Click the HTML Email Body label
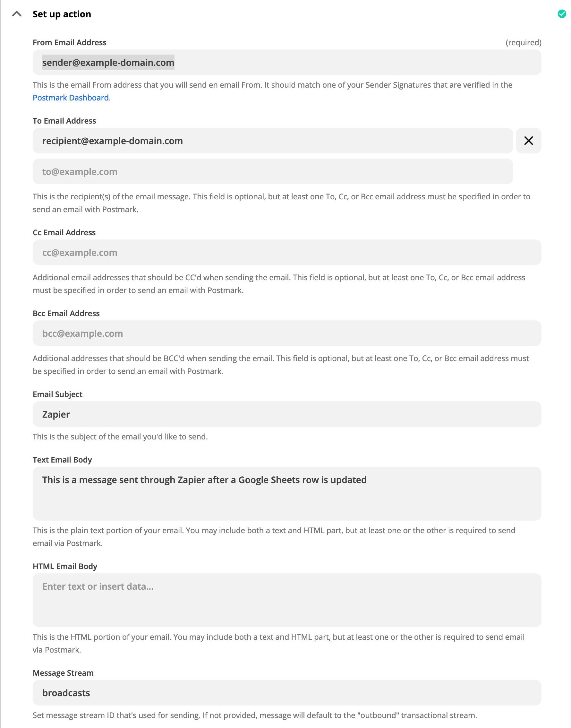The width and height of the screenshot is (571, 728). 65,567
